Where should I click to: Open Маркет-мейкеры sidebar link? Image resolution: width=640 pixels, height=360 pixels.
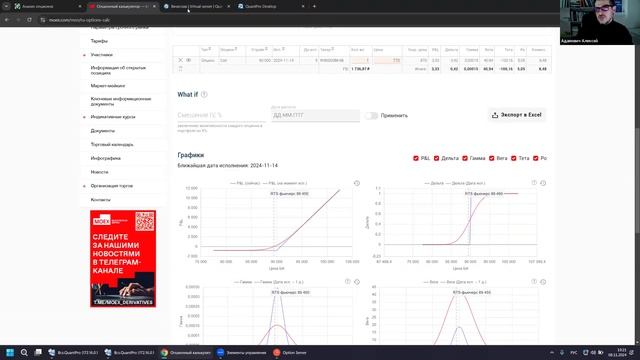click(x=108, y=86)
